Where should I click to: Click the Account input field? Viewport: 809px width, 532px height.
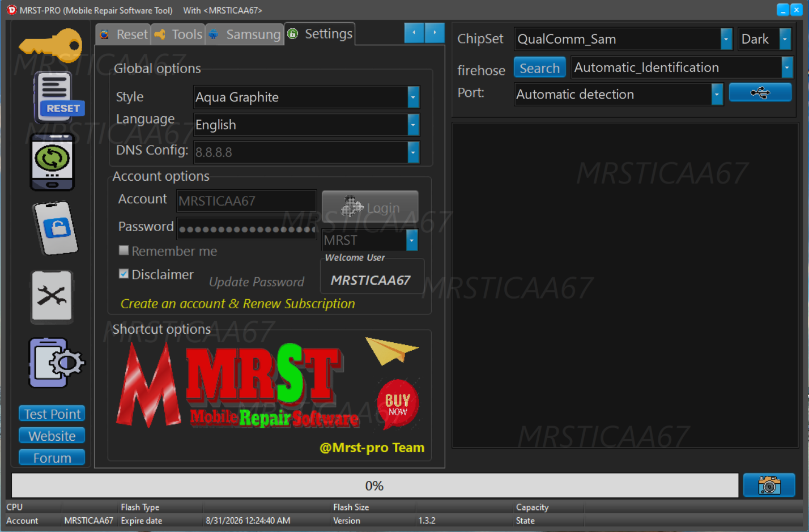[x=246, y=201]
